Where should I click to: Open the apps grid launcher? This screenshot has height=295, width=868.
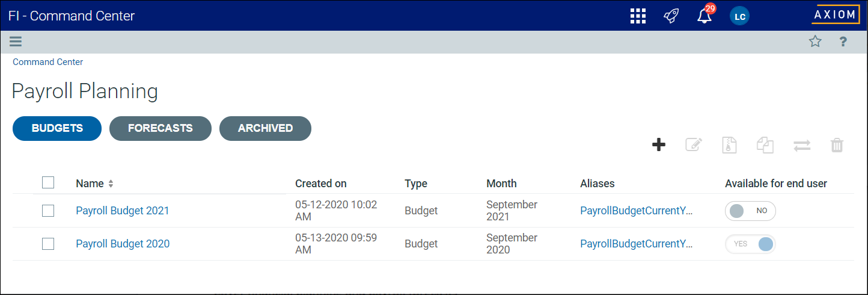pos(638,16)
